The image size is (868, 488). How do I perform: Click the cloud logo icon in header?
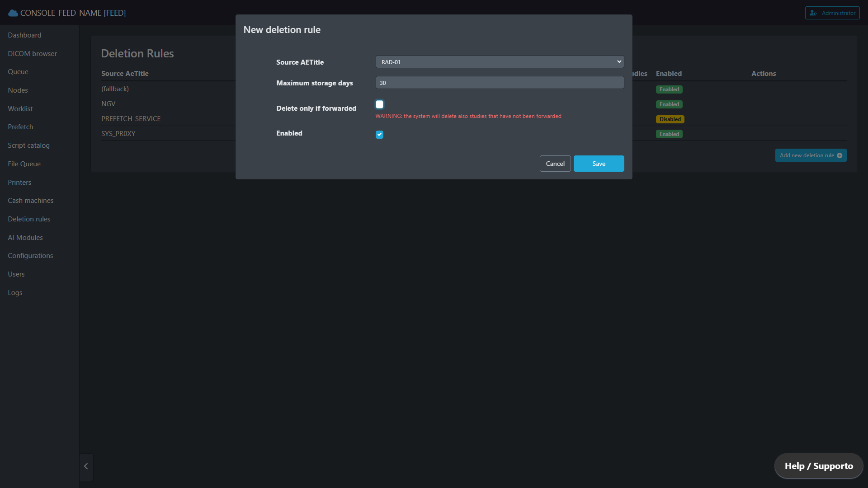[13, 13]
